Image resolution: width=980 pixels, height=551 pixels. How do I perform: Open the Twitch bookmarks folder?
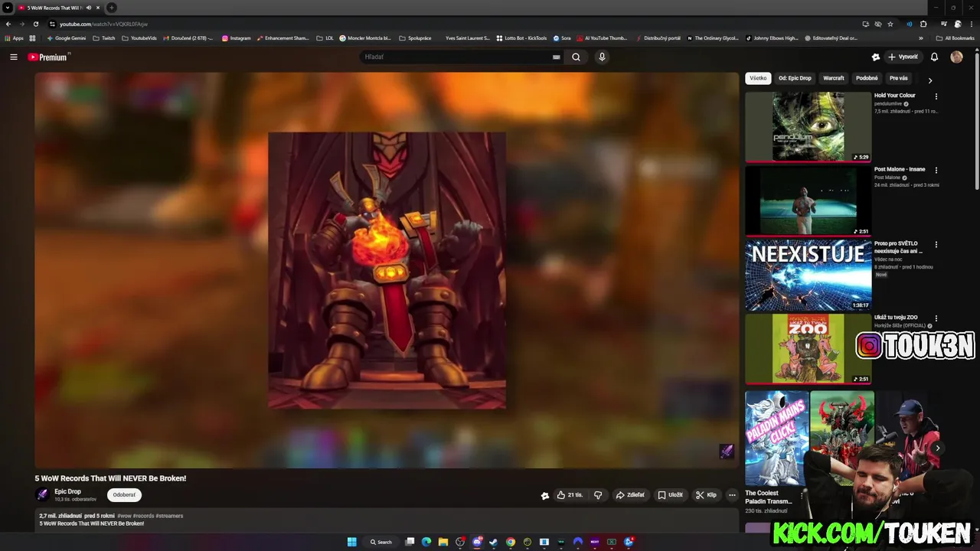coord(104,37)
